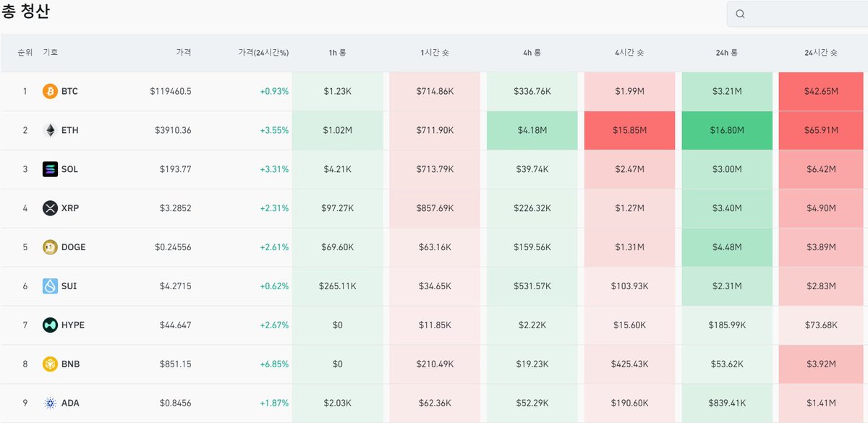Sort by the 가격 column header
This screenshot has height=423, width=868.
click(184, 53)
